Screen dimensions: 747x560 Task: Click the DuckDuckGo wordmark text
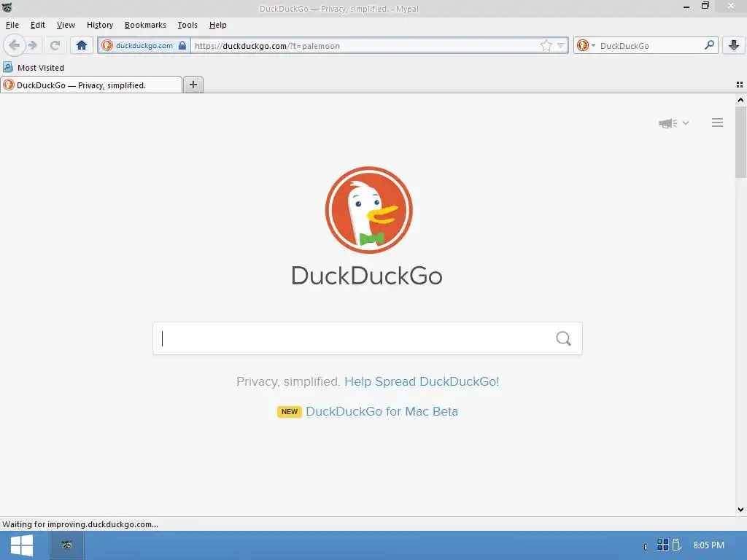[x=367, y=276]
